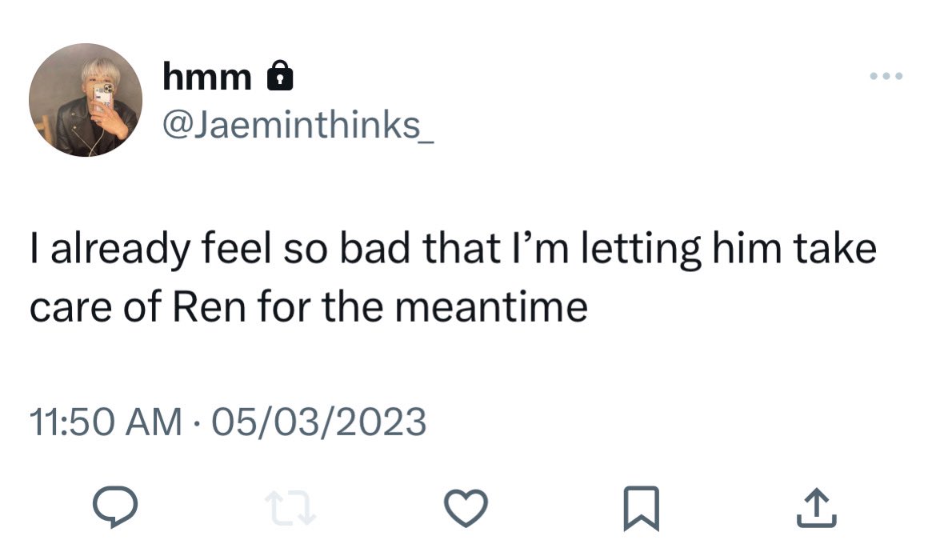Open the profile via display name hmm
This screenshot has width=936, height=560.
pos(207,77)
